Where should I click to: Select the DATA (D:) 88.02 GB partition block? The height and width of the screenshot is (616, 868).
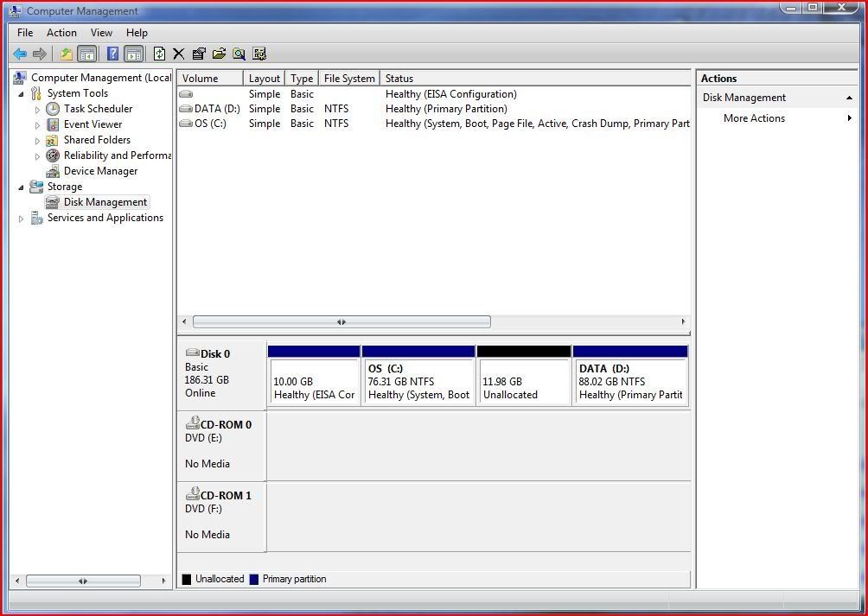[630, 376]
